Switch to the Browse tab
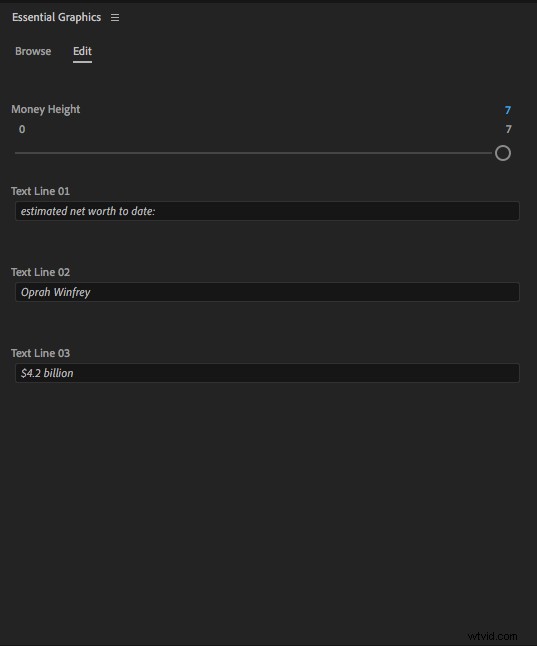The width and height of the screenshot is (537, 646). (x=33, y=51)
